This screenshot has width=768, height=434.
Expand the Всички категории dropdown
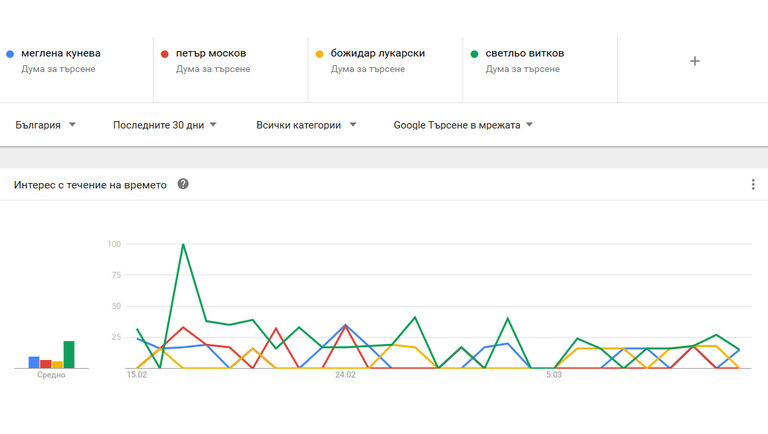pyautogui.click(x=306, y=125)
